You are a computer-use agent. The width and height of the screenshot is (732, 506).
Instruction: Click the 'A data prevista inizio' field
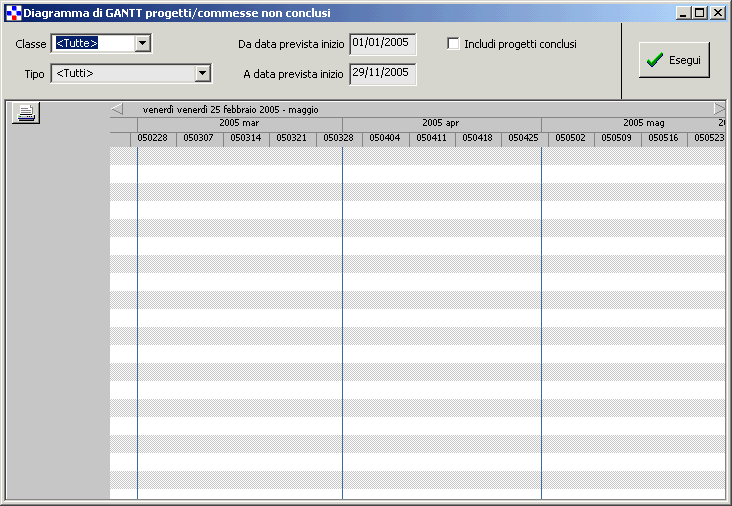[x=382, y=73]
